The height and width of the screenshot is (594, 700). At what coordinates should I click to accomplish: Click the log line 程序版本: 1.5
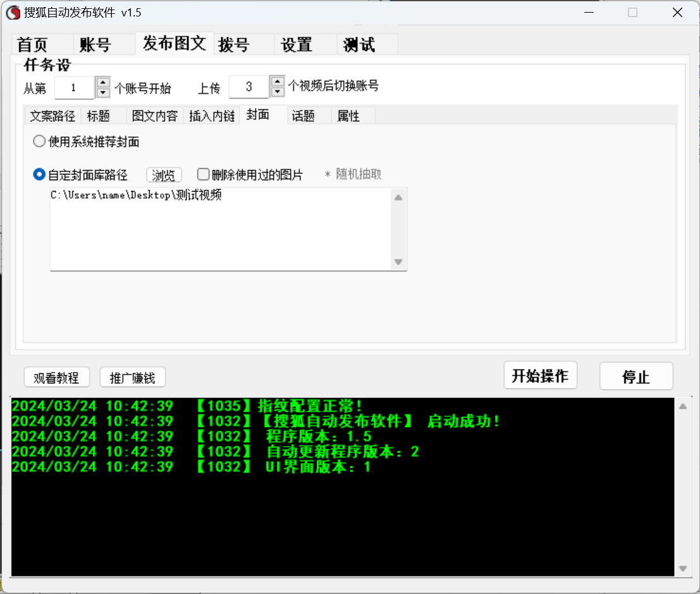pos(192,436)
